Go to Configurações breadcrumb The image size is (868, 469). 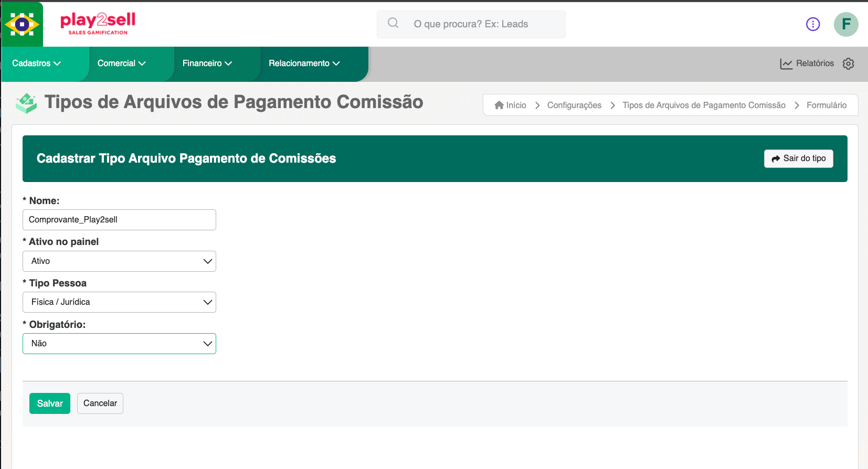point(574,105)
